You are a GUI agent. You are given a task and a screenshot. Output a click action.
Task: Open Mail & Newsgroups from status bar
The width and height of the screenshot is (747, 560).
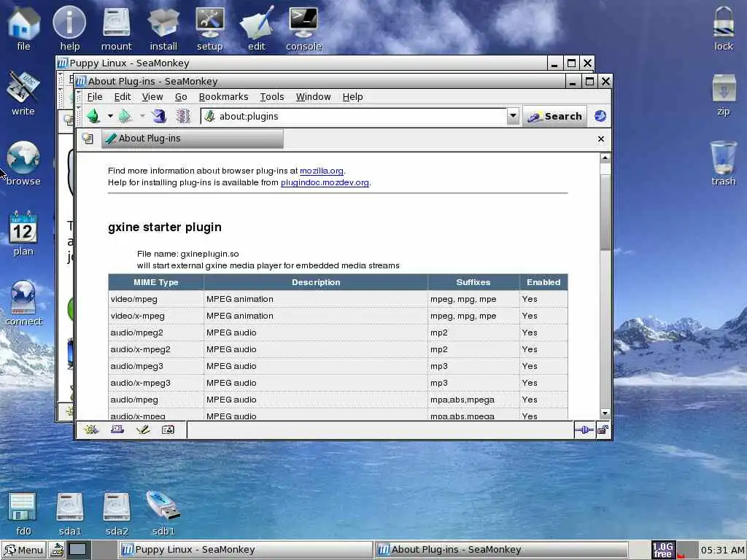[117, 430]
